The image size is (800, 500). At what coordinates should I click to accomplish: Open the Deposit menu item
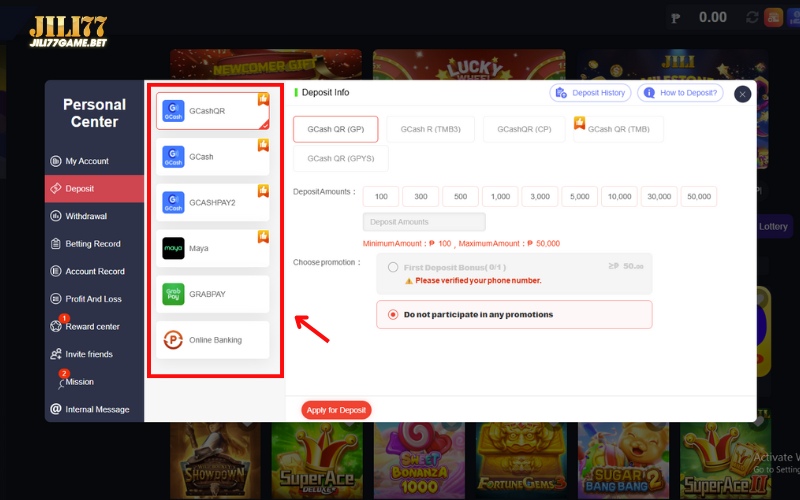tap(94, 189)
